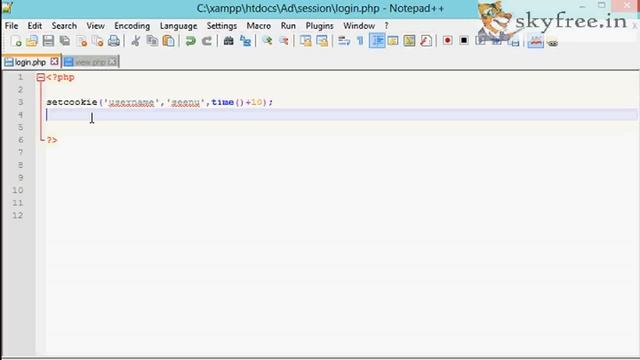Open the Edit menu
The image size is (640, 360).
[35, 26]
